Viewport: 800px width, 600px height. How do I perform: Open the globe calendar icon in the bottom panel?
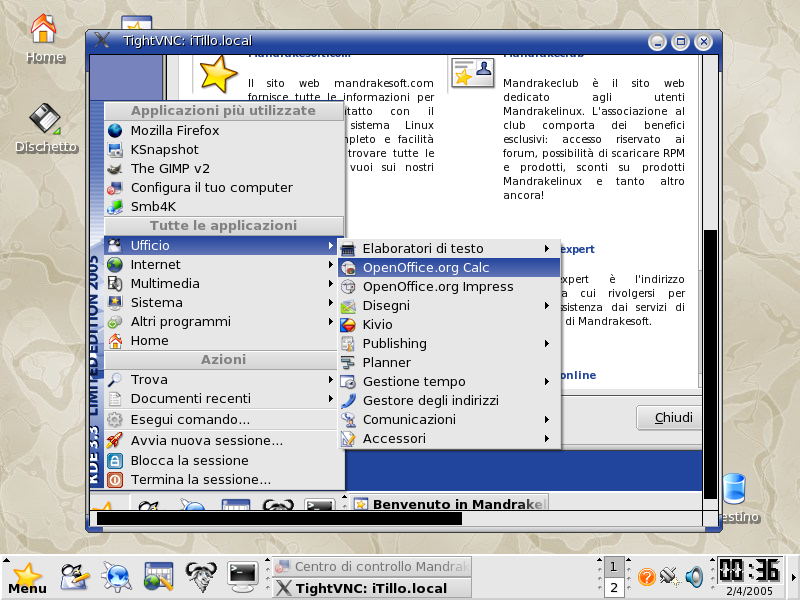(x=159, y=575)
